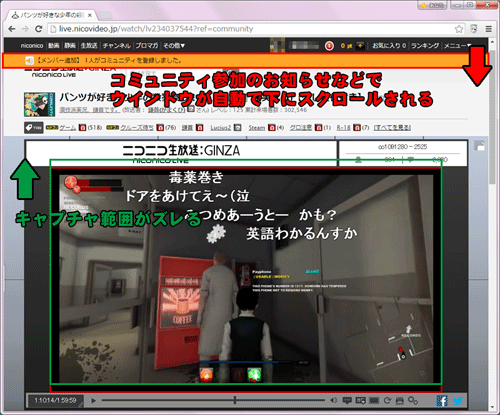
Task: Open Chrome hamburger menu icon
Action: 488,29
